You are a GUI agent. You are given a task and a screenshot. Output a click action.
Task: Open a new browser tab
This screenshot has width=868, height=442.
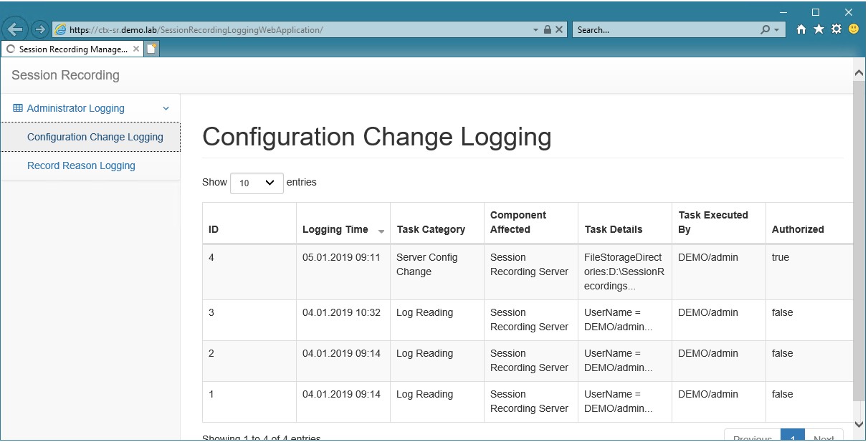click(x=151, y=49)
